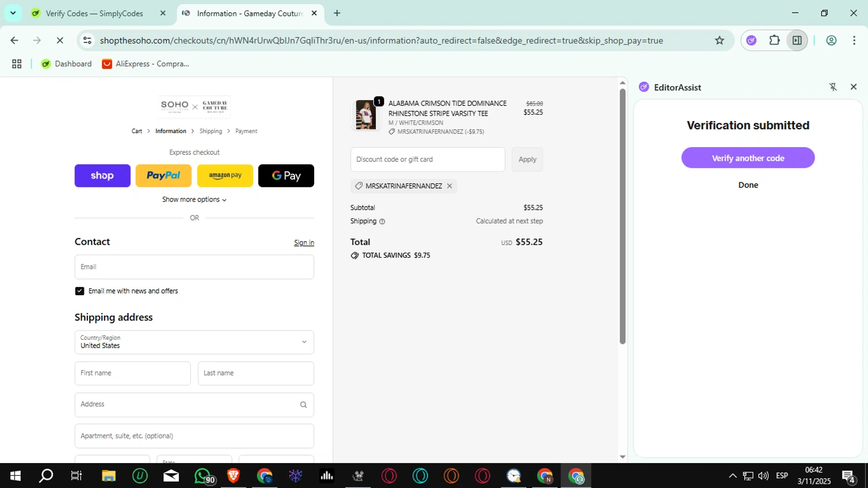This screenshot has height=488, width=868.
Task: Click the shopthesoho.com URL address bar
Action: tap(381, 41)
